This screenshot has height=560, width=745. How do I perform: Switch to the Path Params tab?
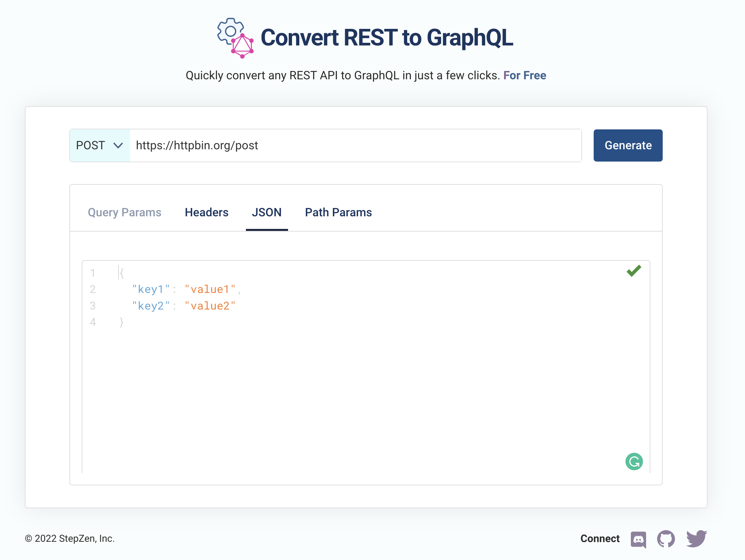click(338, 212)
